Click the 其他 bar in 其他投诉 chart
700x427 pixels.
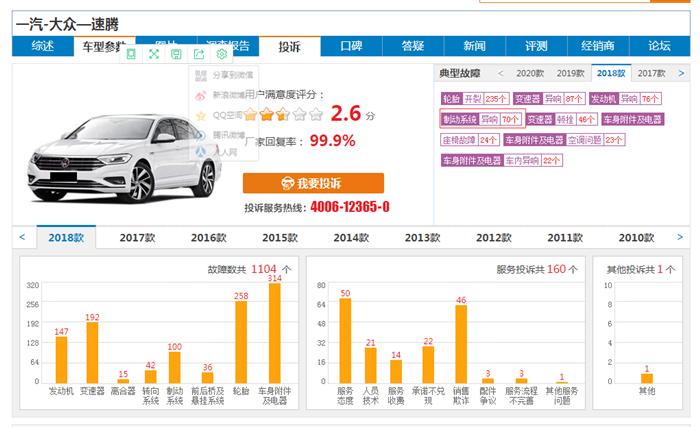[x=647, y=378]
